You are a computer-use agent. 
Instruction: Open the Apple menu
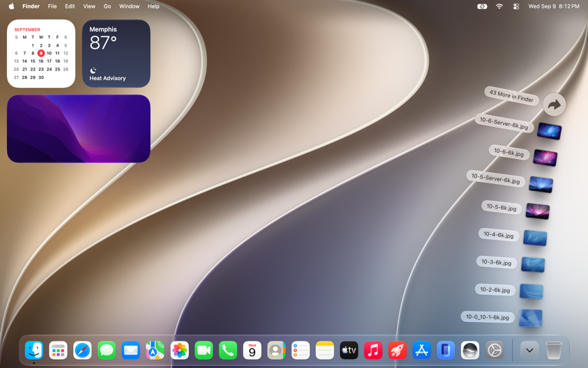tap(11, 6)
